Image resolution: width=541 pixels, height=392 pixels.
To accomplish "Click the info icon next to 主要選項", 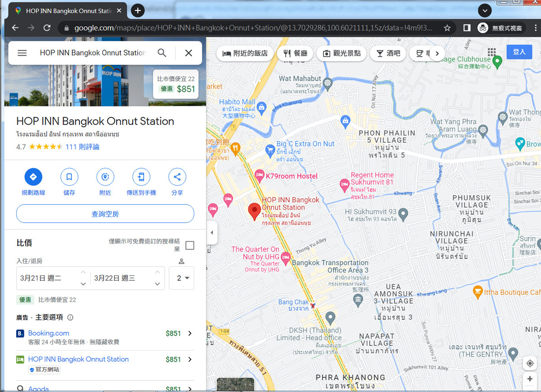I will pos(70,317).
